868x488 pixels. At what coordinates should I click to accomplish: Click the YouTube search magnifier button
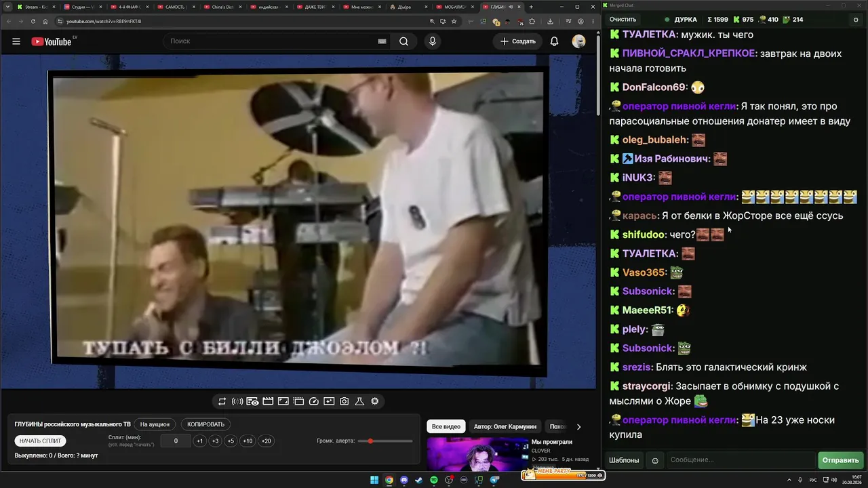(403, 41)
